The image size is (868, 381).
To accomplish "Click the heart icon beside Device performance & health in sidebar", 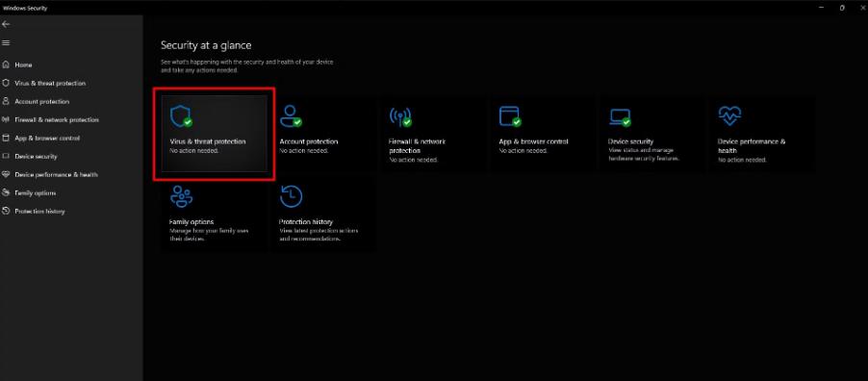I will (x=6, y=174).
